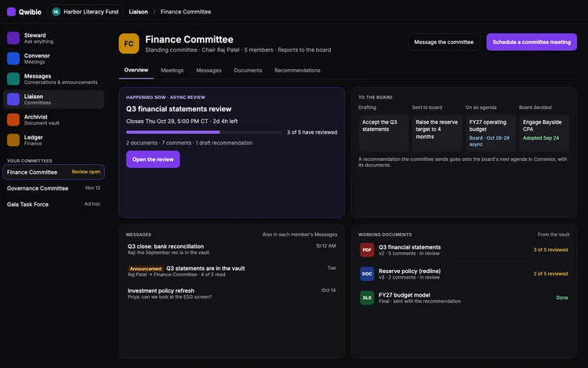Click the Announcement tag
This screenshot has height=368, width=588.
[x=146, y=269]
